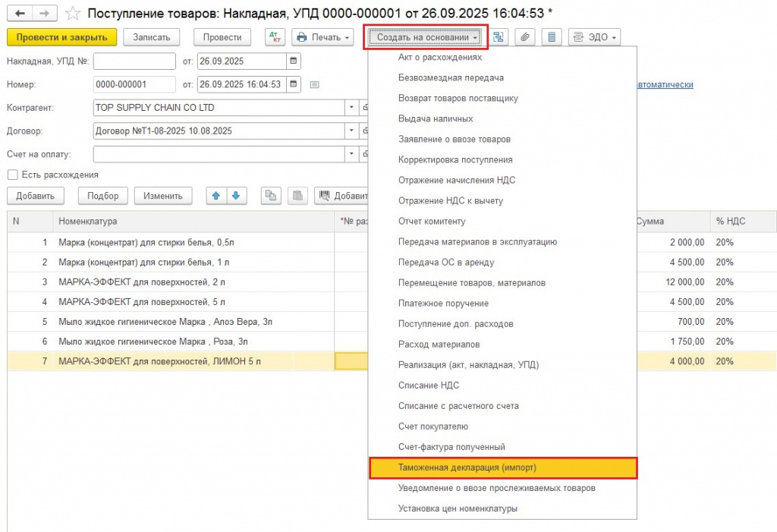This screenshot has height=532, width=777.
Task: Expand Контрагент dropdown arrow
Action: point(351,108)
